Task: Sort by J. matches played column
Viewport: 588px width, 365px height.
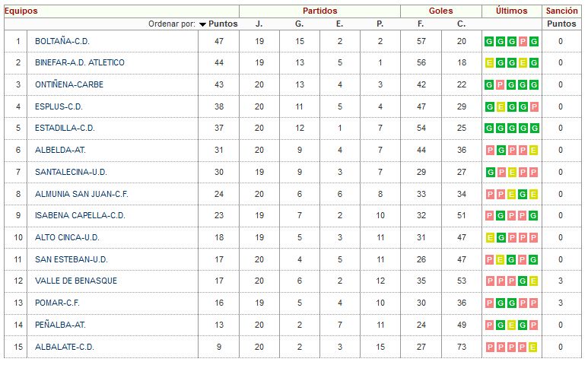Action: (x=259, y=24)
